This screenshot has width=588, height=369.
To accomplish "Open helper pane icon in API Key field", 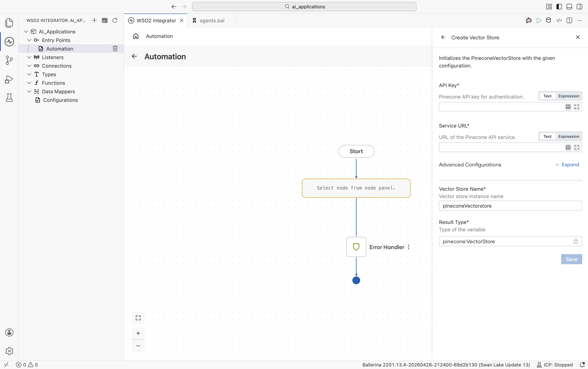I will click(x=568, y=107).
